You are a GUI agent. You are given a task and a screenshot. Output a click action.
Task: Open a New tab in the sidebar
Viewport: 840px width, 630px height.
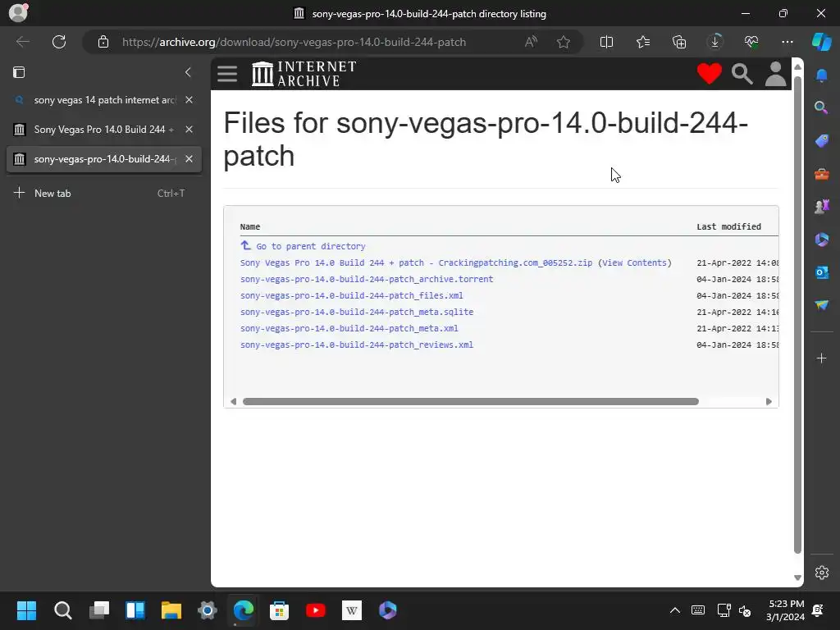[104, 193]
